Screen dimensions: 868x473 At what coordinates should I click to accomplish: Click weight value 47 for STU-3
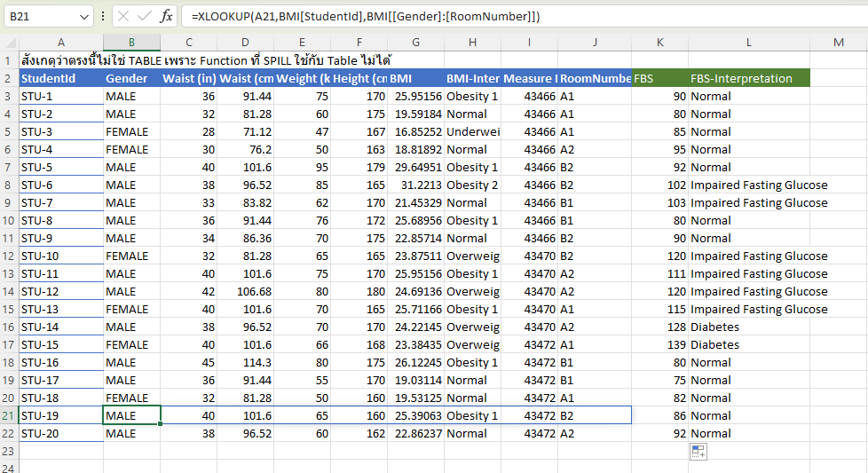[303, 131]
